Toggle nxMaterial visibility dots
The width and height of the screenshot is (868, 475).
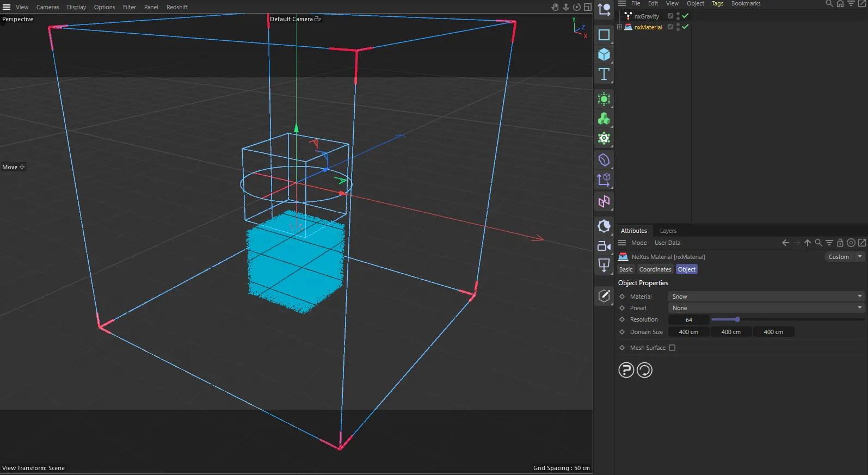(x=678, y=27)
